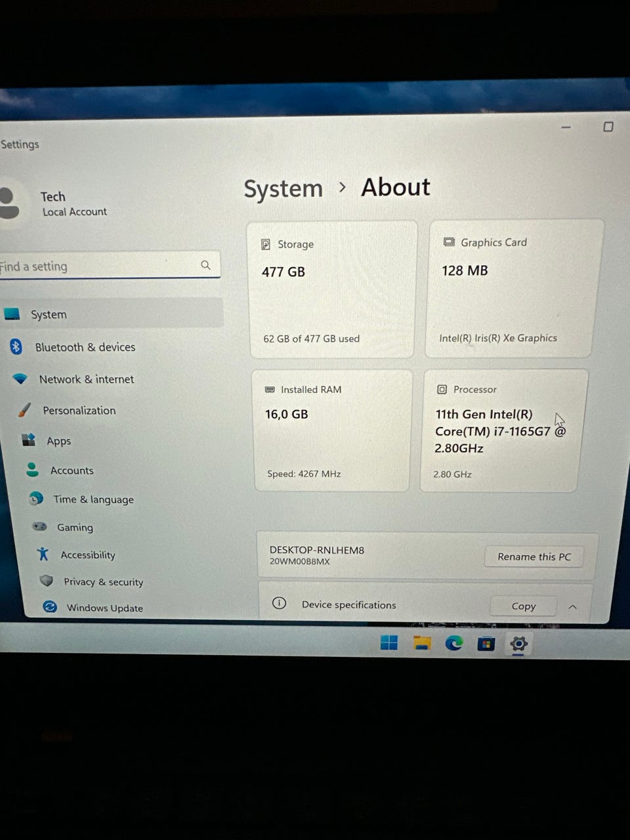Screen dimensions: 630x840
Task: Click the 20WM00B8MX model number
Action: [300, 562]
